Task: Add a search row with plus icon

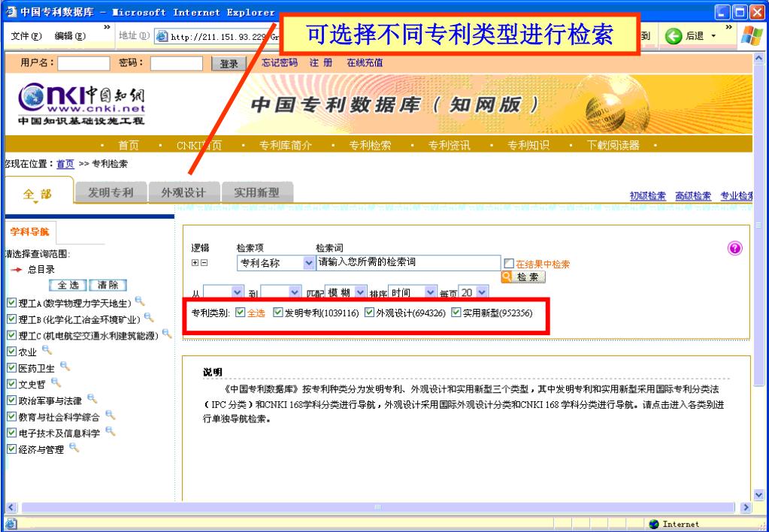Action: tap(195, 263)
